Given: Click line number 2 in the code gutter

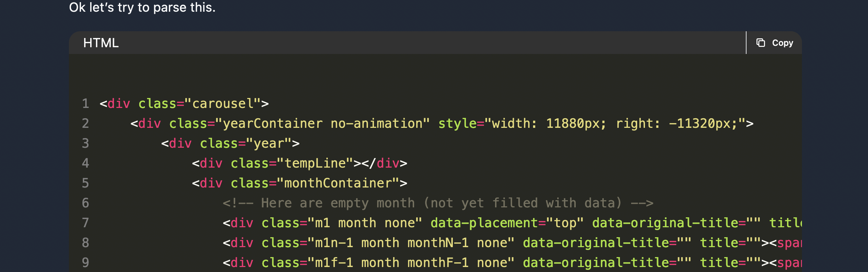Looking at the screenshot, I should (x=86, y=124).
